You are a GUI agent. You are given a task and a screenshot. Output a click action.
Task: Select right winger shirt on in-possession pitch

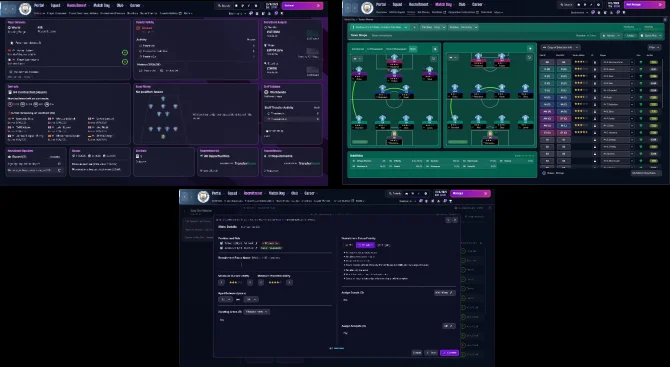(x=429, y=70)
